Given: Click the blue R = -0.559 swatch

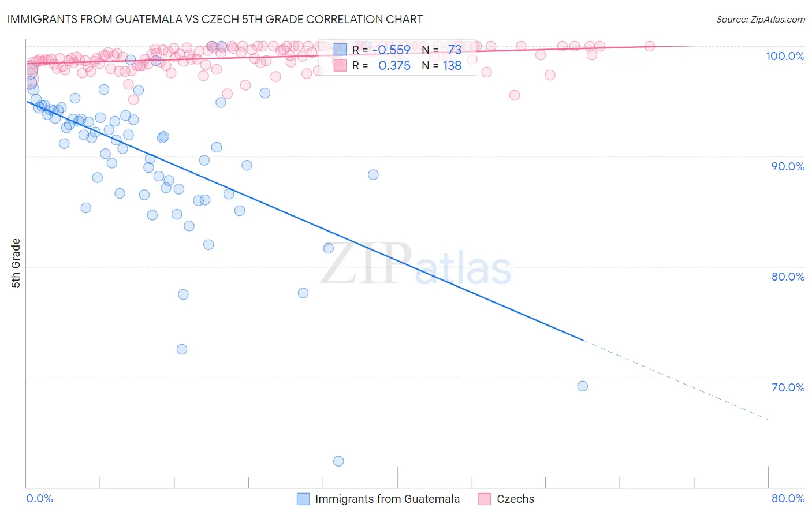Looking at the screenshot, I should tap(340, 50).
